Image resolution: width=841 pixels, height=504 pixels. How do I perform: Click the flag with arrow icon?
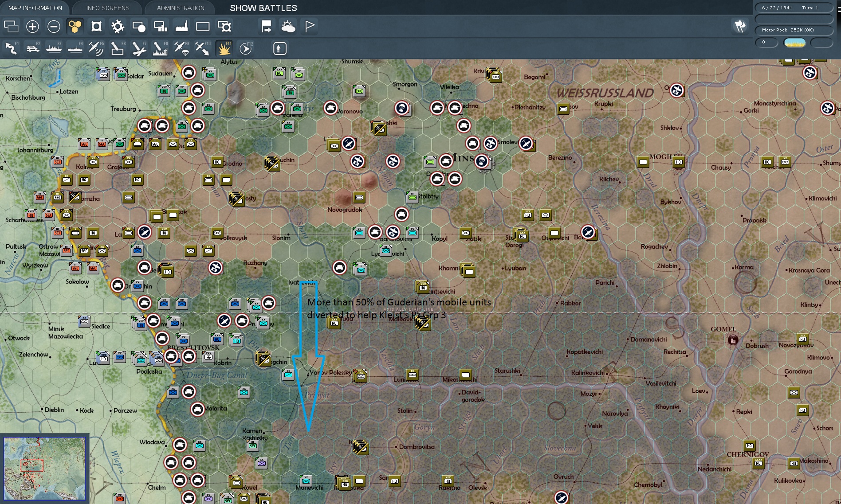coord(267,27)
